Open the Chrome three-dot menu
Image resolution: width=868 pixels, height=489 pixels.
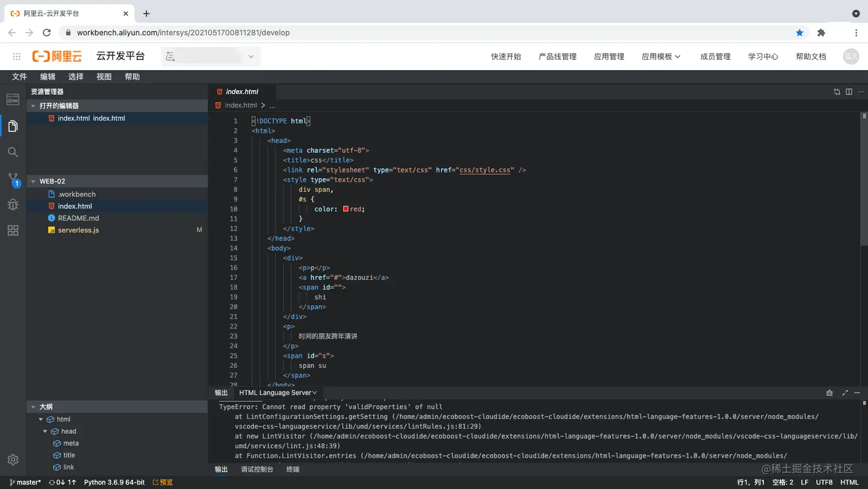click(856, 33)
